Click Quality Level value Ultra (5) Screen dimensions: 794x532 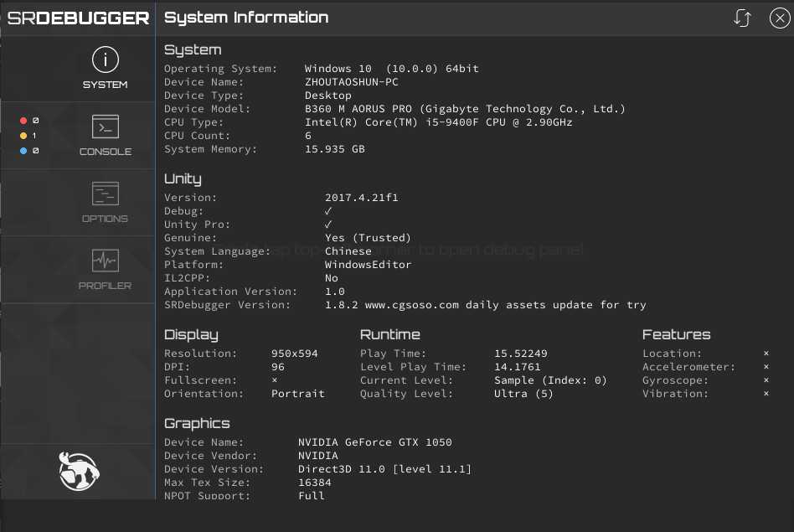click(523, 394)
